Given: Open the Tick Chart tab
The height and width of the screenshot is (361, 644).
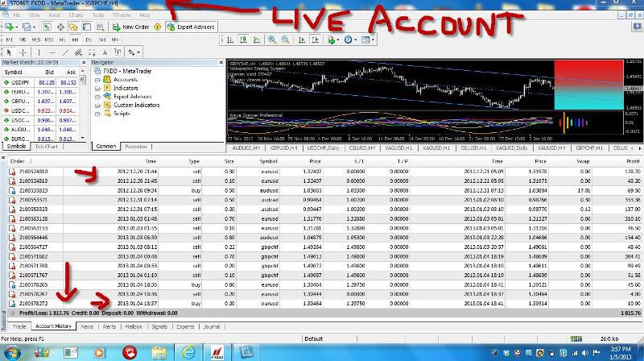Looking at the screenshot, I should click(x=45, y=147).
